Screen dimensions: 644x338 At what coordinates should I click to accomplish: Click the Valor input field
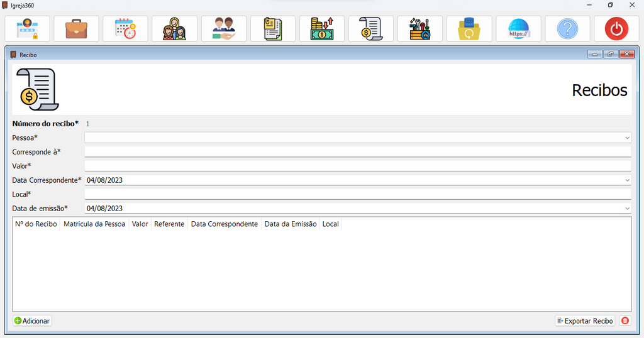(x=358, y=166)
